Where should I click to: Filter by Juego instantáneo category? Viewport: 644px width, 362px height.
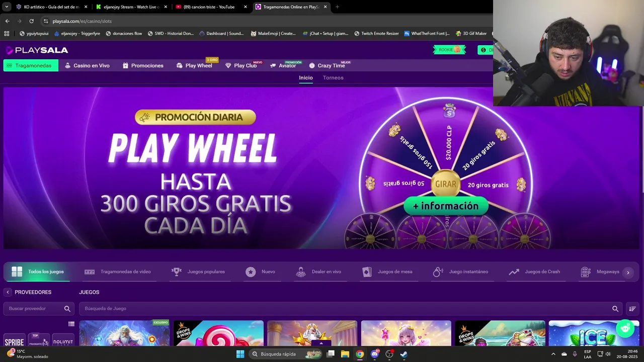(460, 271)
